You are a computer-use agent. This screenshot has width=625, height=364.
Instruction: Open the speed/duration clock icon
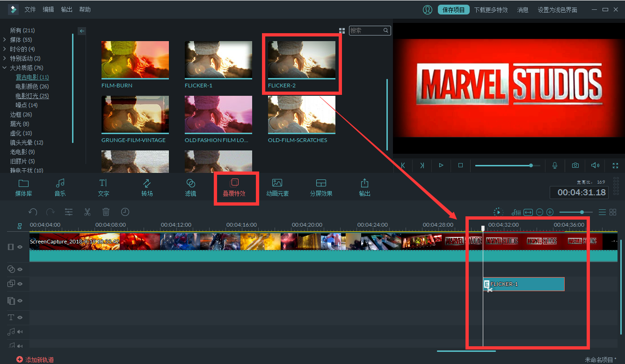point(125,212)
